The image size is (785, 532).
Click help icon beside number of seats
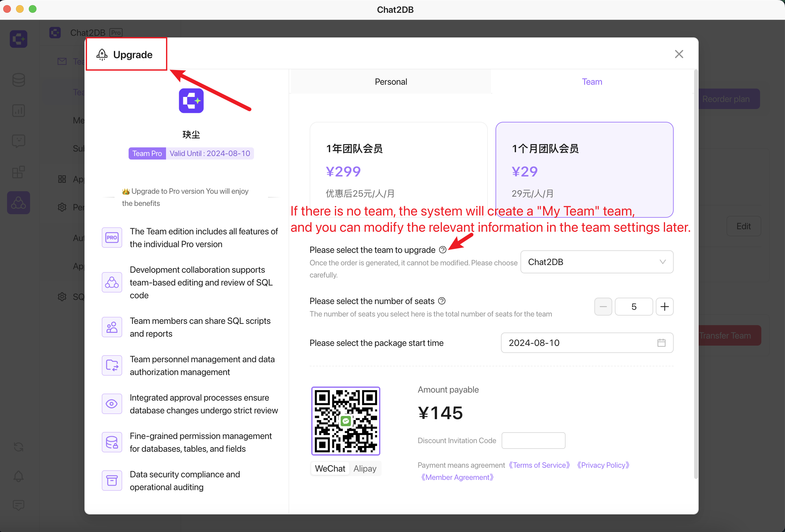441,301
